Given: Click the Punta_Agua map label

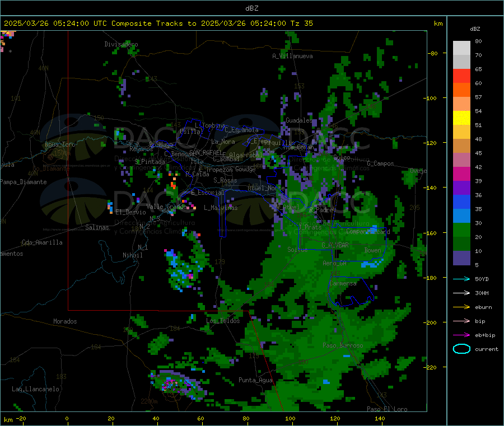Looking at the screenshot, I should pyautogui.click(x=255, y=380).
